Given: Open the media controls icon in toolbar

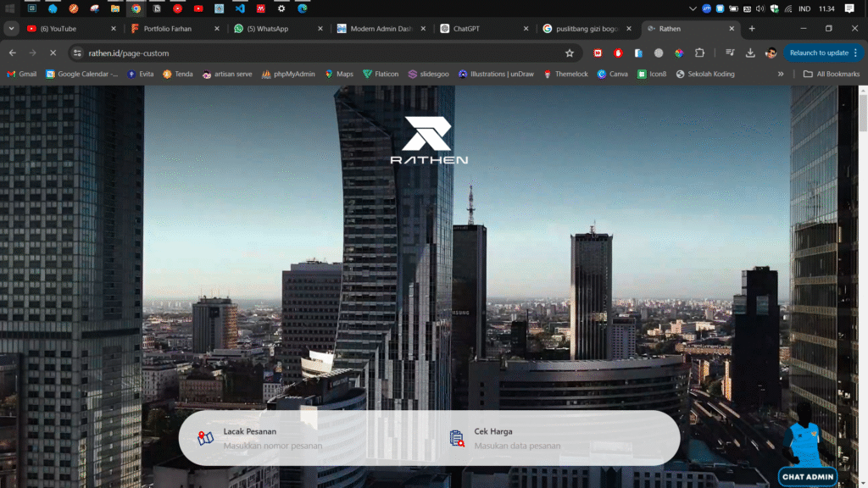Looking at the screenshot, I should click(x=730, y=53).
